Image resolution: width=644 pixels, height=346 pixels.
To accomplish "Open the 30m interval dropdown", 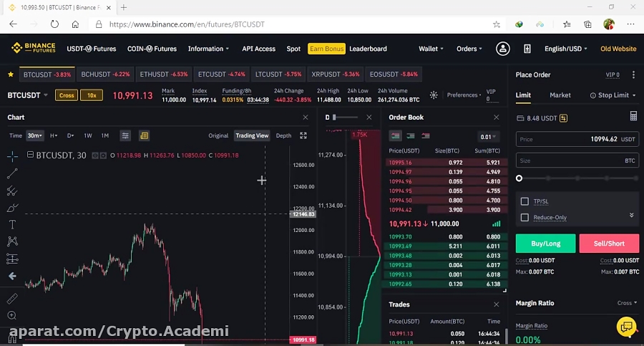I will (x=35, y=135).
